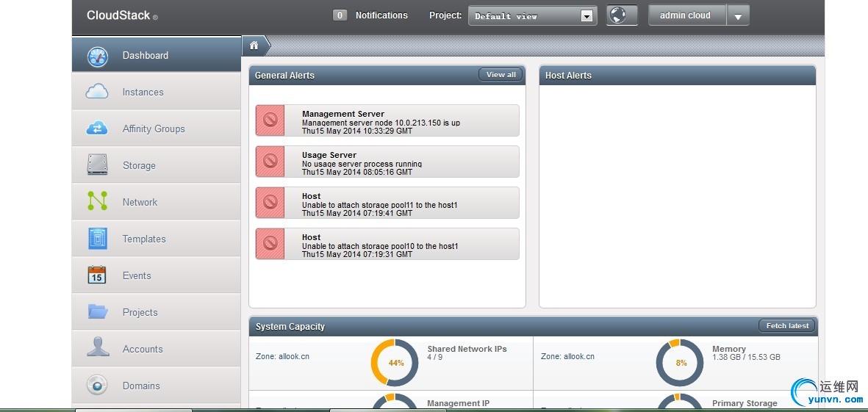This screenshot has width=868, height=412.
Task: Click the Projects folder icon
Action: tap(98, 311)
